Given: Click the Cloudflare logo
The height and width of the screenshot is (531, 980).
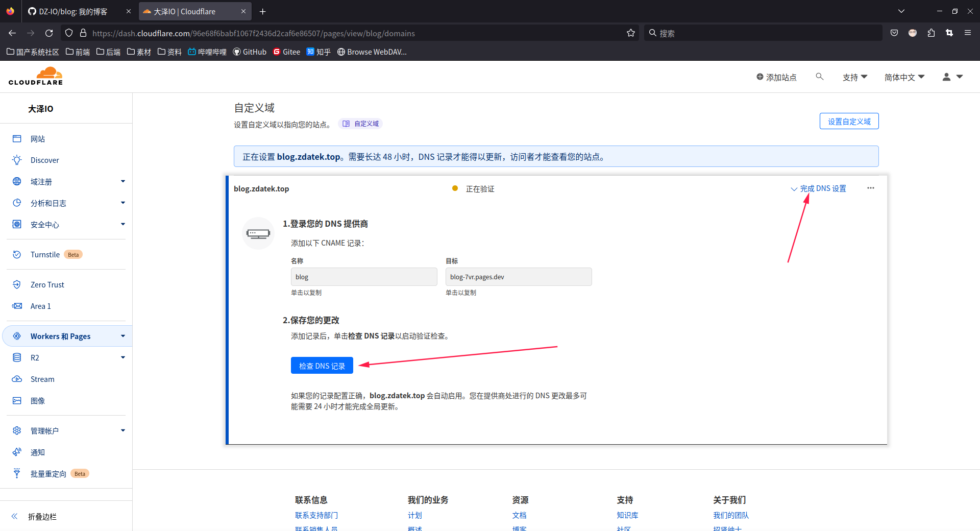Looking at the screenshot, I should (x=36, y=76).
